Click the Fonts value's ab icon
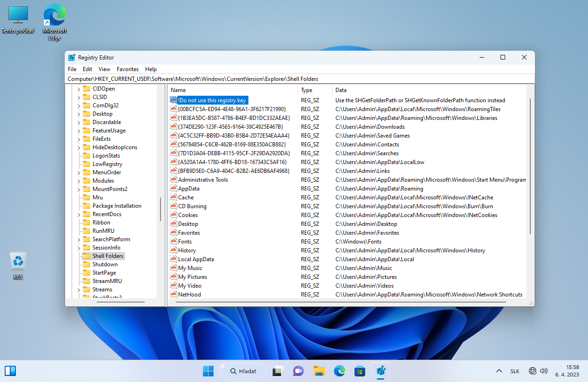Viewport: 588px width, 382px height. [174, 242]
